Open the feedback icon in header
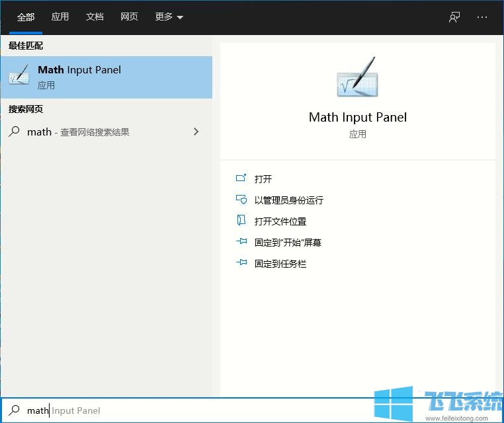This screenshot has height=423, width=504. (454, 17)
